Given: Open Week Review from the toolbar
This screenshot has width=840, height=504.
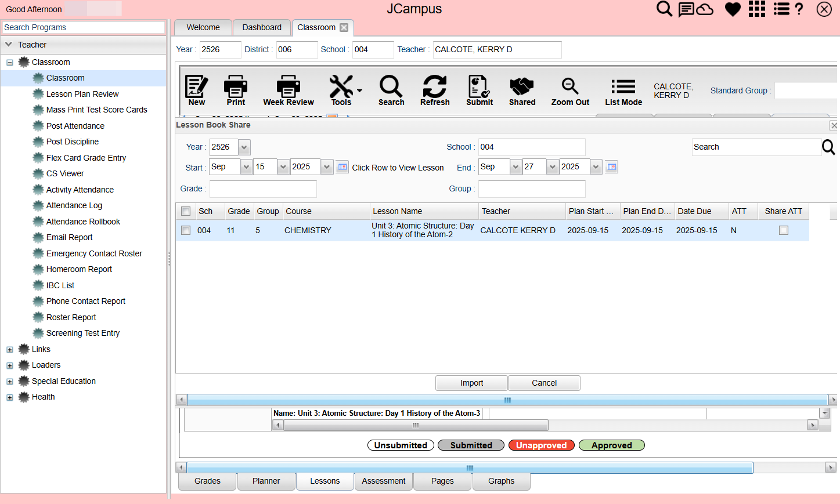Looking at the screenshot, I should click(289, 90).
